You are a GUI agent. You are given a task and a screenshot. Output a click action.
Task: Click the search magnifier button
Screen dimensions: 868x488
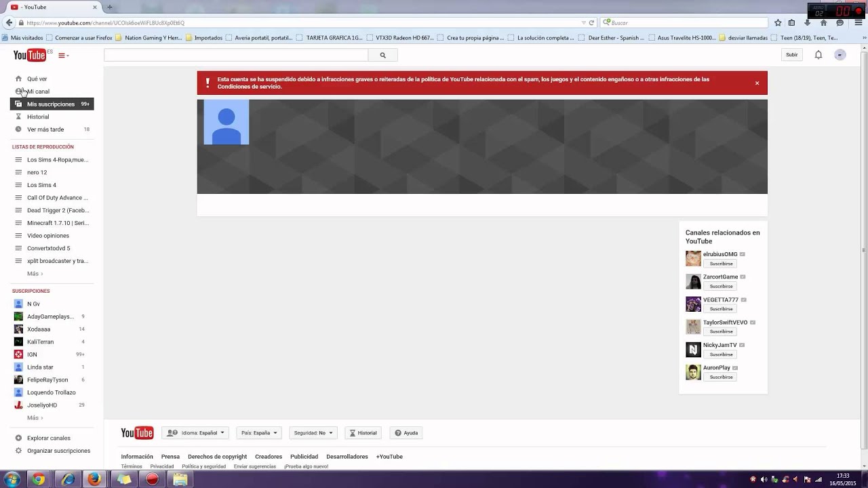[382, 56]
